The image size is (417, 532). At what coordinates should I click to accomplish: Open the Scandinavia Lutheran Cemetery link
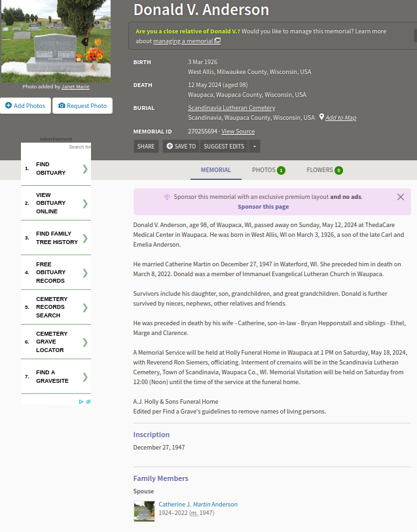[x=231, y=108]
